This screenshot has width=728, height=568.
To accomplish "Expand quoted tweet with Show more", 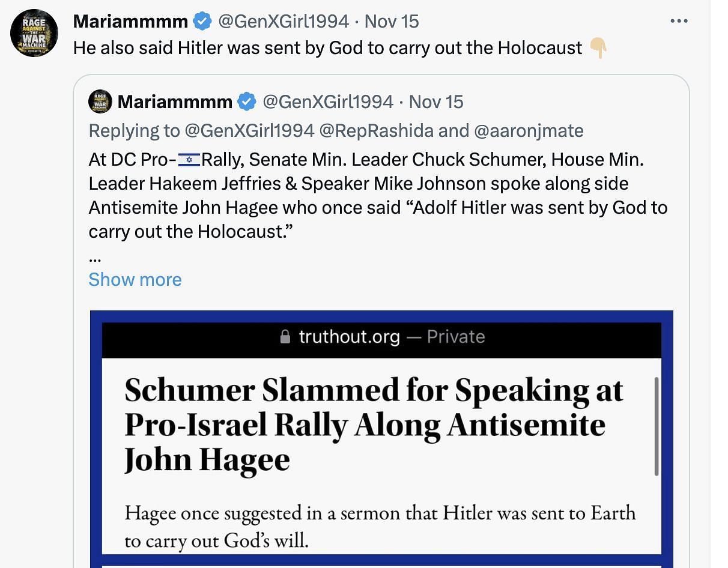I will click(x=135, y=279).
